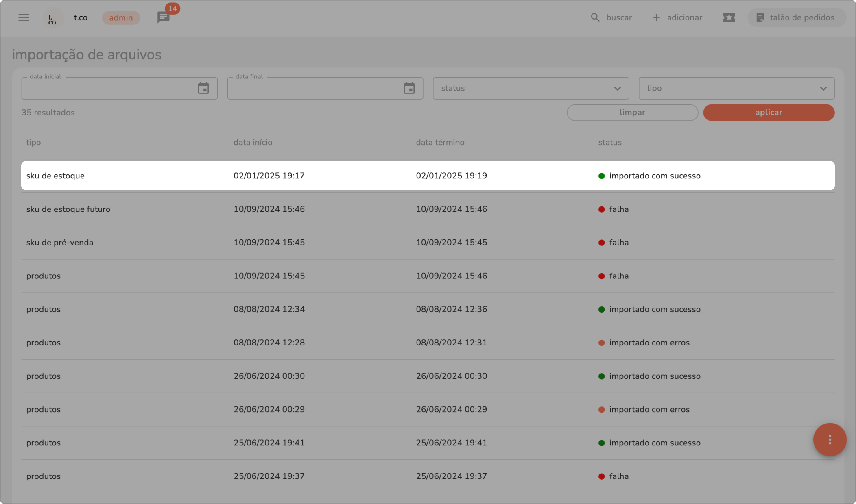Open the hamburger navigation menu
The image size is (856, 504).
point(24,17)
